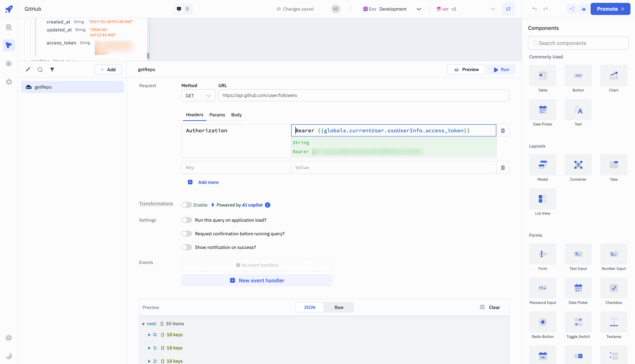Click the share app icon

click(x=571, y=9)
